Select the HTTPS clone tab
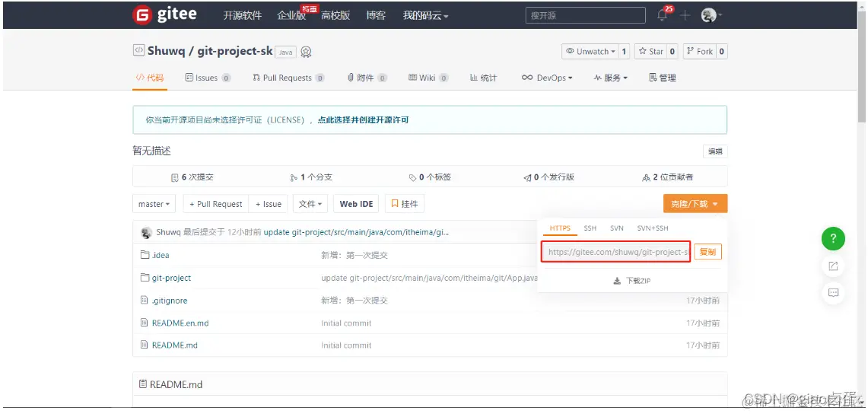The width and height of the screenshot is (868, 414). pos(560,228)
